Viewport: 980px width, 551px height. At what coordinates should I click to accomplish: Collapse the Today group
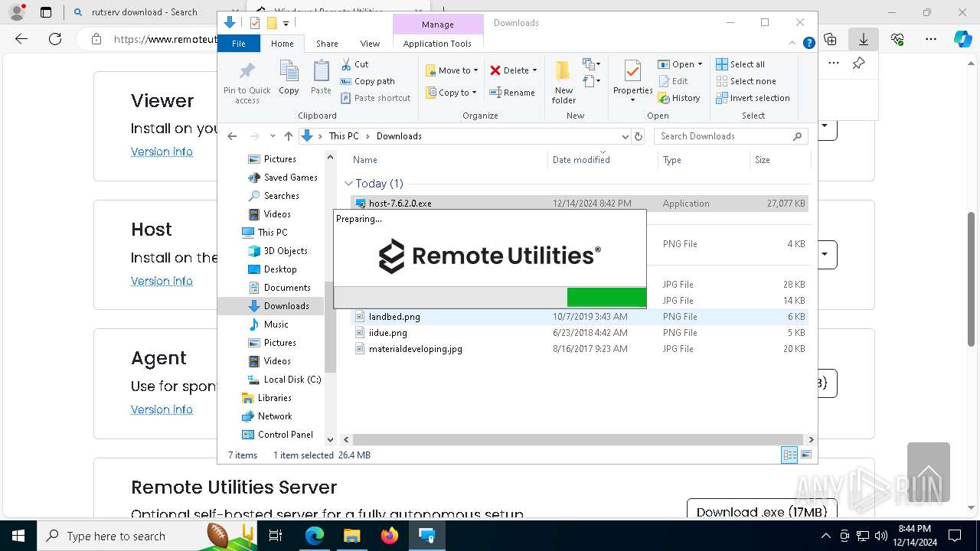click(x=348, y=184)
